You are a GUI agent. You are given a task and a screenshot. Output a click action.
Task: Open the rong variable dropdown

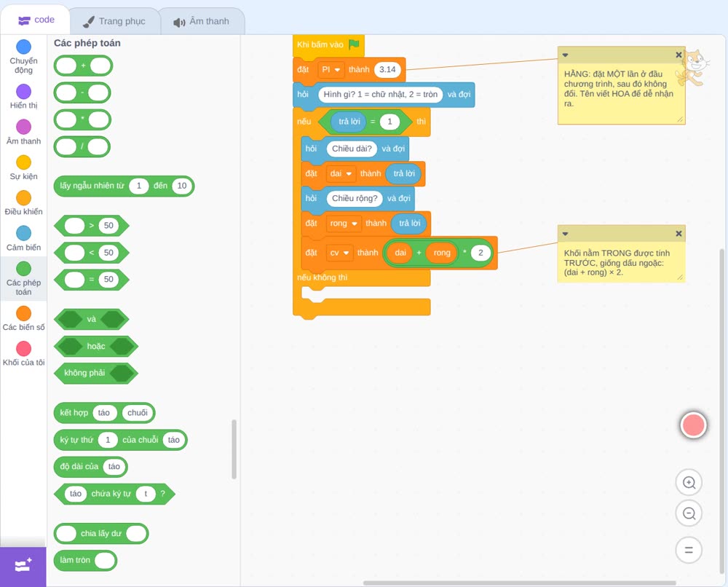[x=344, y=224]
